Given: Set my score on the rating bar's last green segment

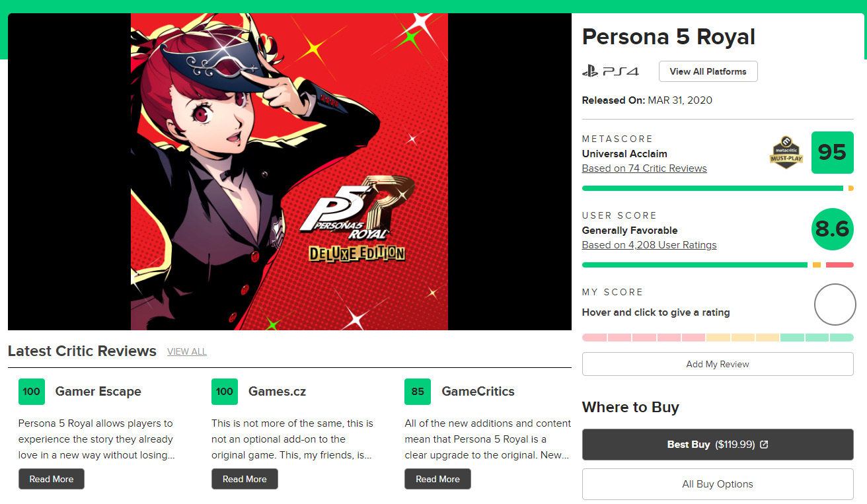Looking at the screenshot, I should (841, 338).
